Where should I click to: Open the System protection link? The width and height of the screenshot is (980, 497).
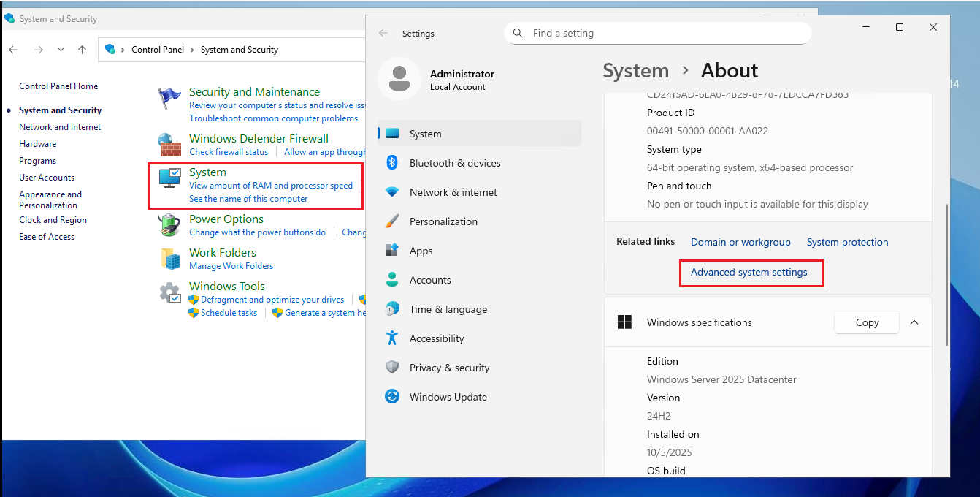coord(847,242)
